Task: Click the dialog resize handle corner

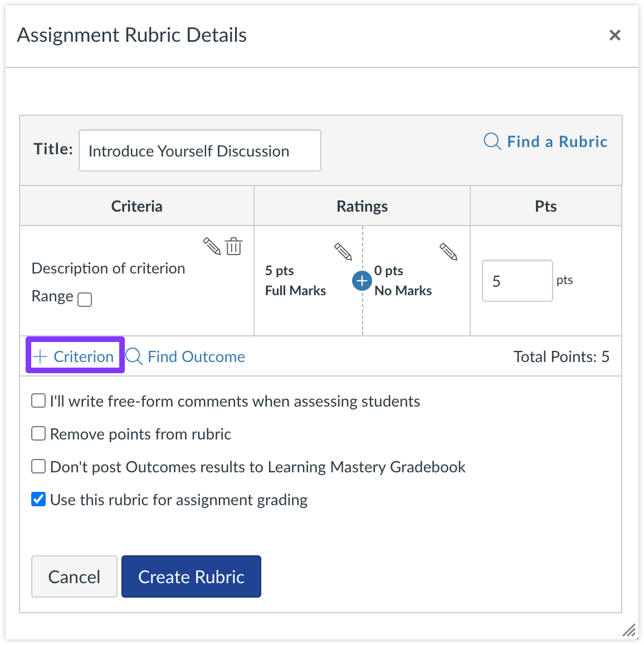Action: (x=629, y=630)
